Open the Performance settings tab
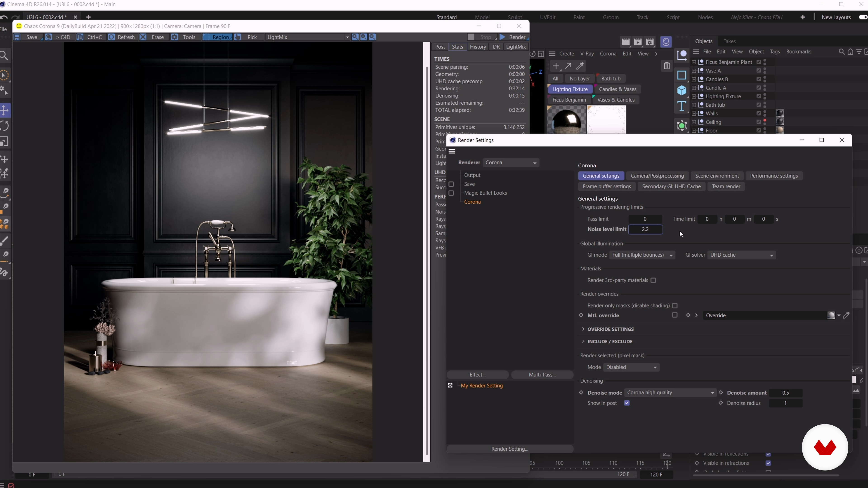Viewport: 868px width, 488px height. point(774,176)
